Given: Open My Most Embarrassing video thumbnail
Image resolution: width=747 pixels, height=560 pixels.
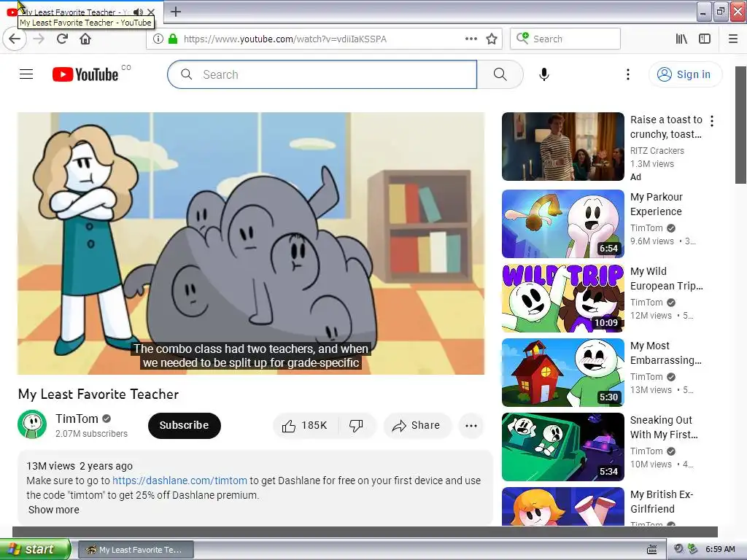Looking at the screenshot, I should (562, 373).
